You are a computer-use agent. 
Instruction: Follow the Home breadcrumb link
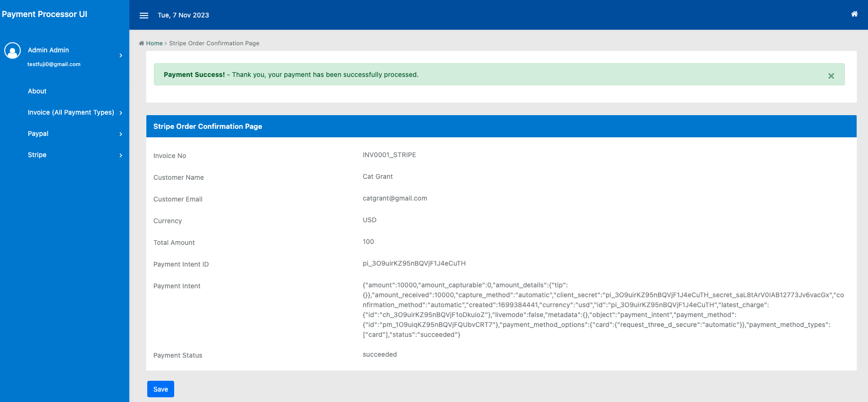[154, 43]
